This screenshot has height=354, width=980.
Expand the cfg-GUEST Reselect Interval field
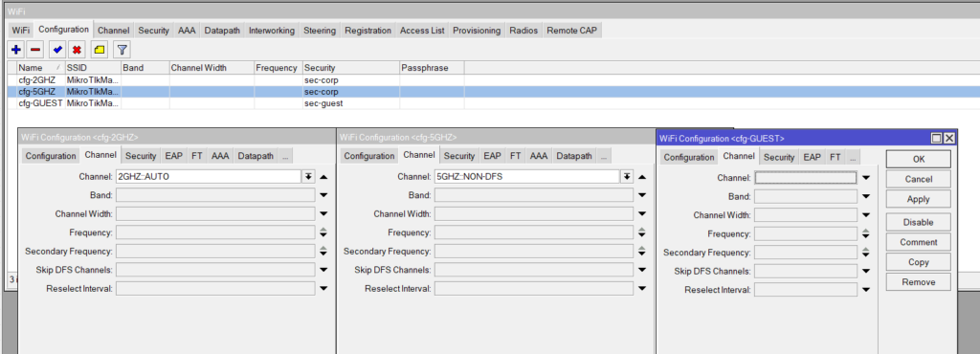click(x=865, y=290)
